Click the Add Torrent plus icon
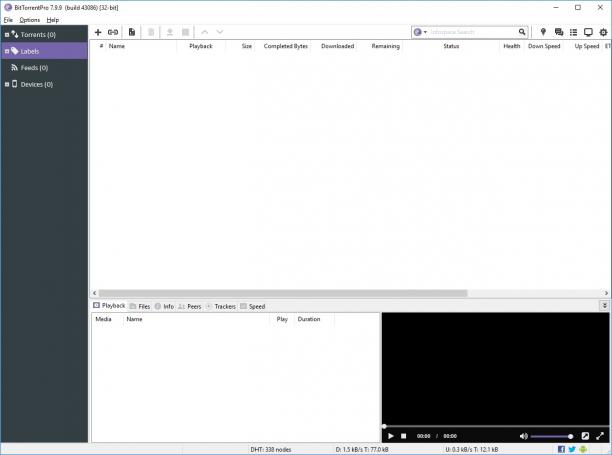612x455 pixels. (x=98, y=32)
